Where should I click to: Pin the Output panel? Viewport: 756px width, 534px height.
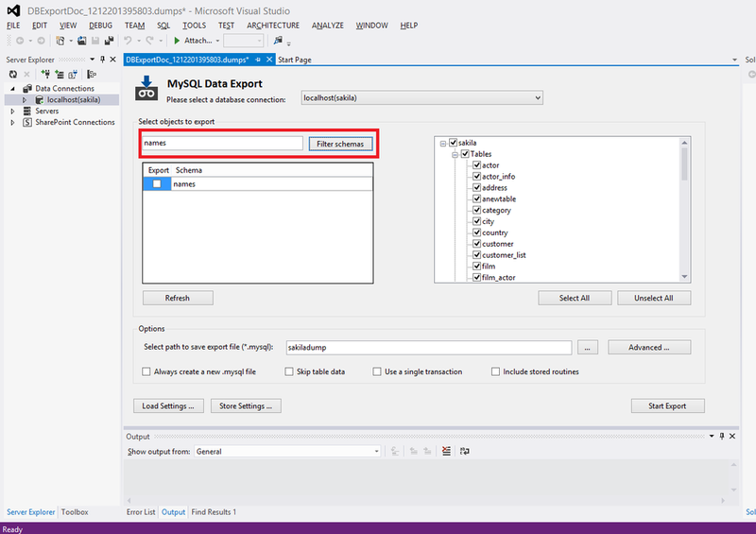click(x=722, y=436)
